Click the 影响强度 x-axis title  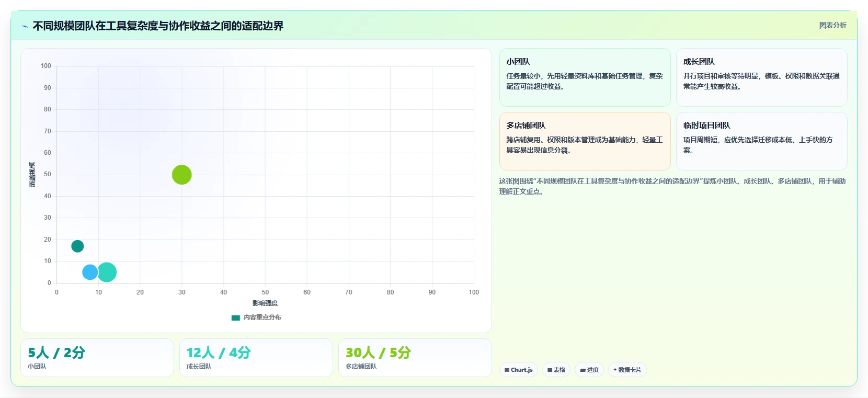(265, 303)
